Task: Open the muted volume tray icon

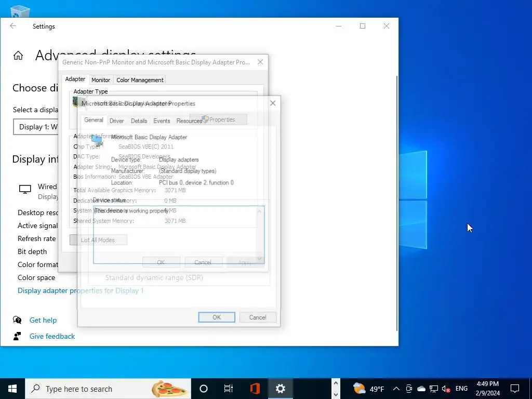Action: pos(446,389)
